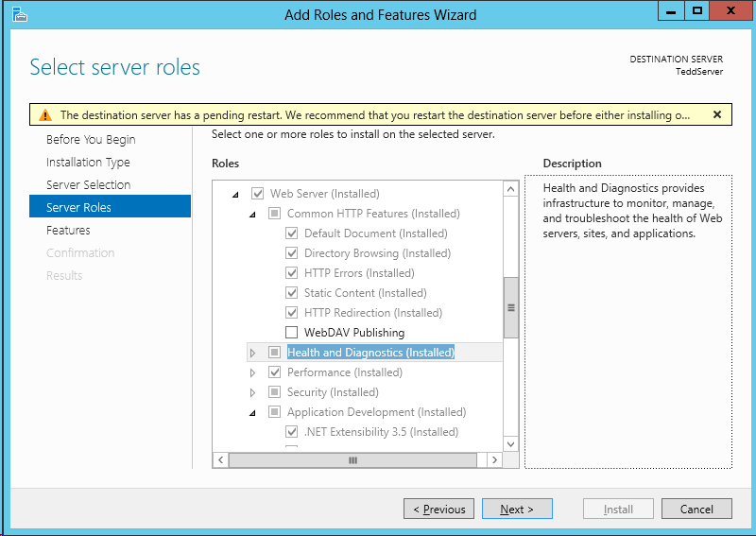The width and height of the screenshot is (756, 536).
Task: Expand the Performance (Installed) node
Action: pos(252,373)
